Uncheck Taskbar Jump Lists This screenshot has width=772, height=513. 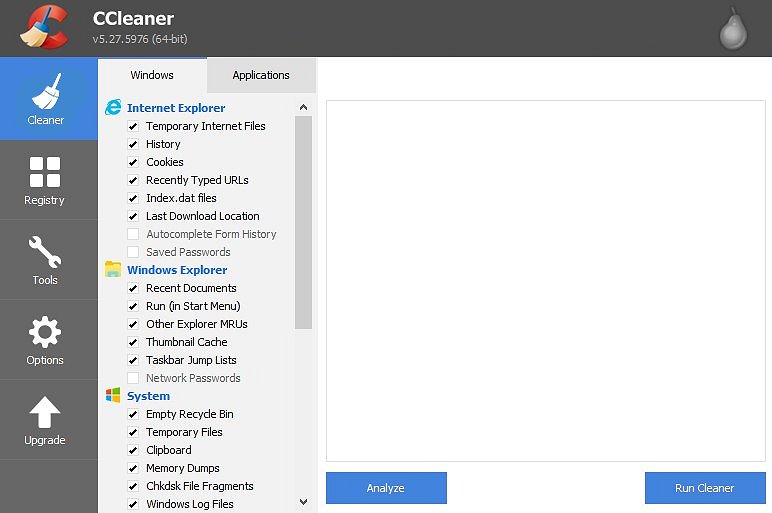click(133, 360)
